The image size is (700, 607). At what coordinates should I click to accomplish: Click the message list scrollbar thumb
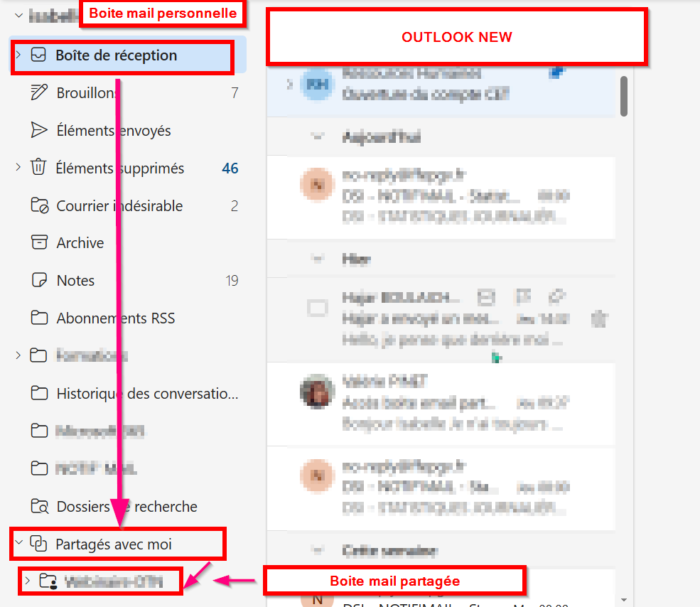click(x=624, y=96)
